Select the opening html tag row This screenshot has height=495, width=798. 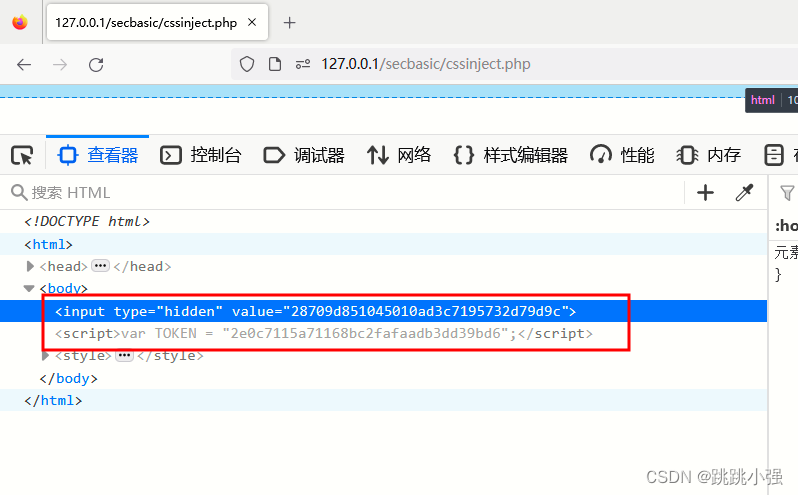pyautogui.click(x=383, y=244)
